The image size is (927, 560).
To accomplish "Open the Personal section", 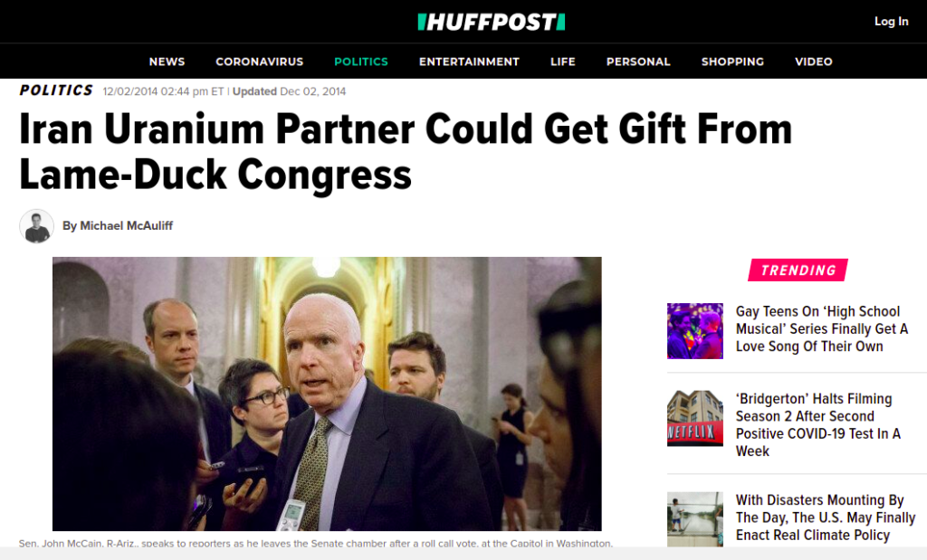I will click(638, 62).
